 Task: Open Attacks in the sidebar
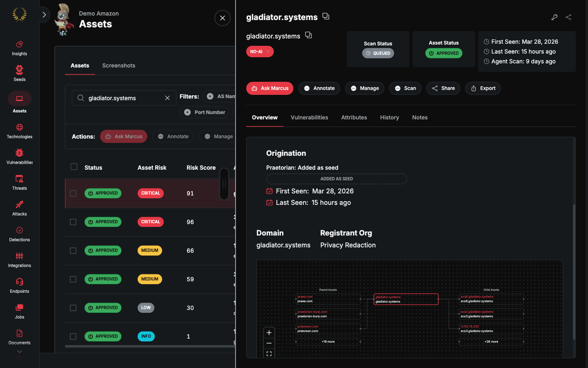pyautogui.click(x=19, y=209)
